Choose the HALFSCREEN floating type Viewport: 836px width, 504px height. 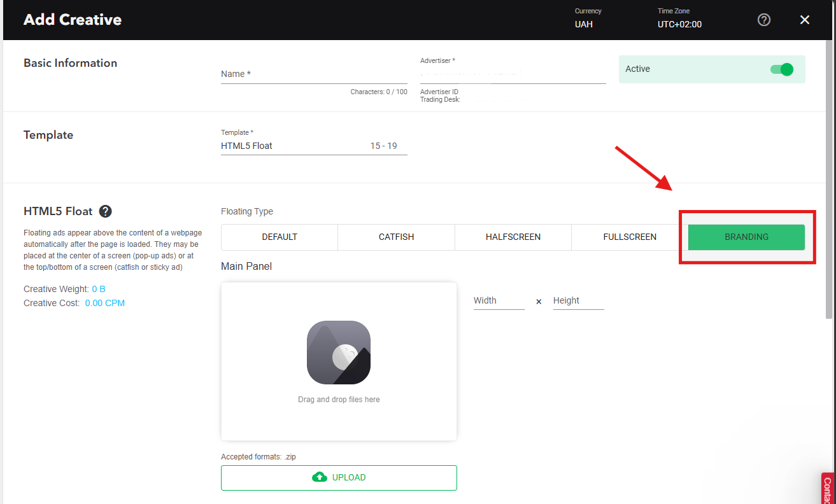[513, 237]
